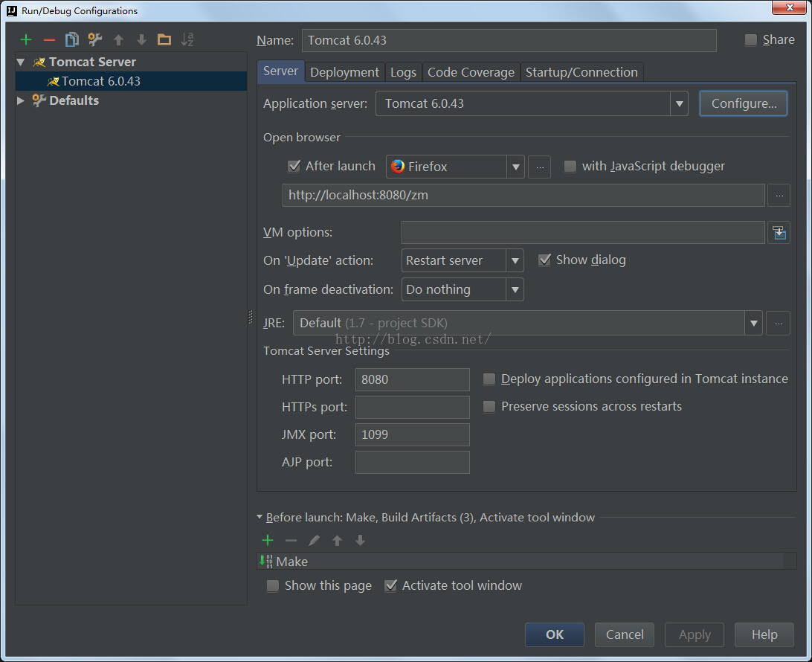This screenshot has width=812, height=662.
Task: Open the JRE dropdown
Action: pos(753,324)
